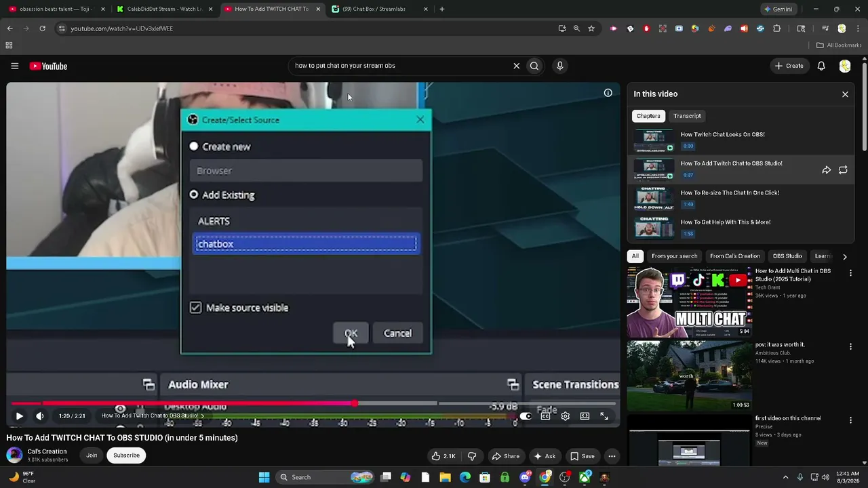The height and width of the screenshot is (488, 868).
Task: Ask about this video
Action: [545, 456]
